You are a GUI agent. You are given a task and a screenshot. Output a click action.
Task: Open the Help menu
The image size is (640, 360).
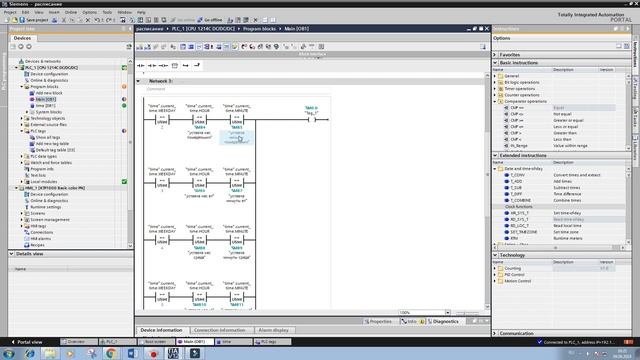[141, 12]
